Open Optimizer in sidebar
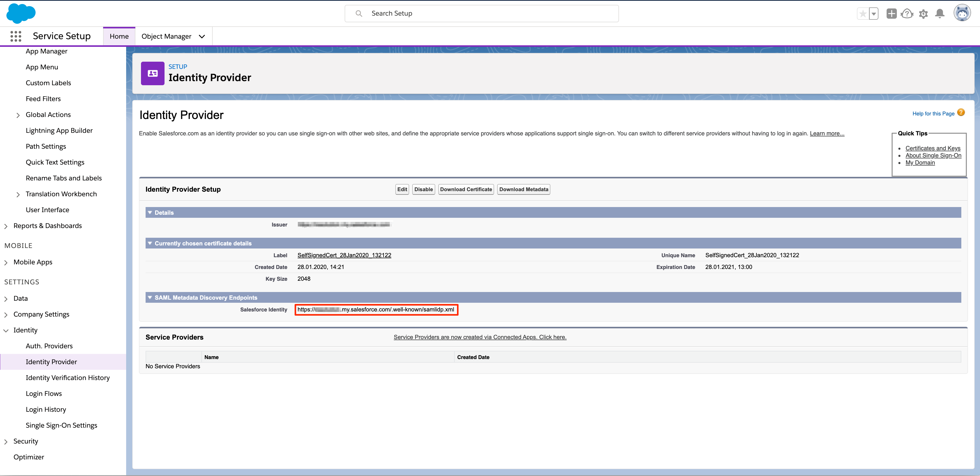Viewport: 980px width, 476px height. (29, 457)
